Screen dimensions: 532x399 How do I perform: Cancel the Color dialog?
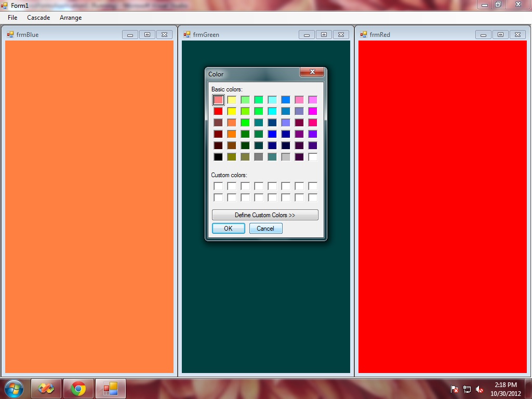[265, 229]
